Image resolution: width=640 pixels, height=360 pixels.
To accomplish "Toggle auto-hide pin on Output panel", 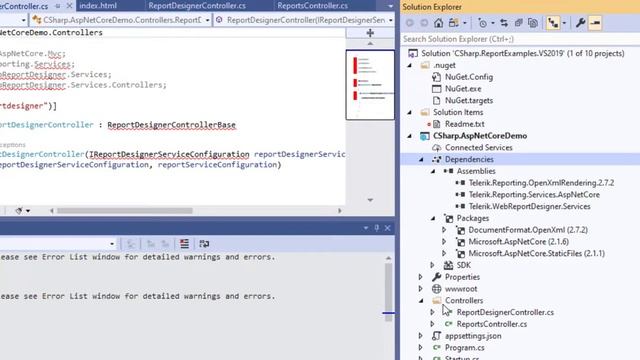I will pyautogui.click(x=377, y=228).
